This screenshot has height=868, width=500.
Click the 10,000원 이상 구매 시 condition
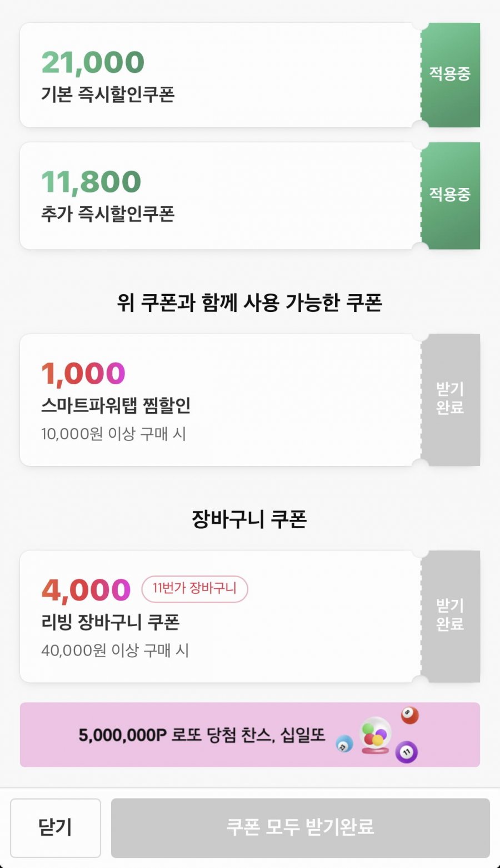tap(113, 434)
